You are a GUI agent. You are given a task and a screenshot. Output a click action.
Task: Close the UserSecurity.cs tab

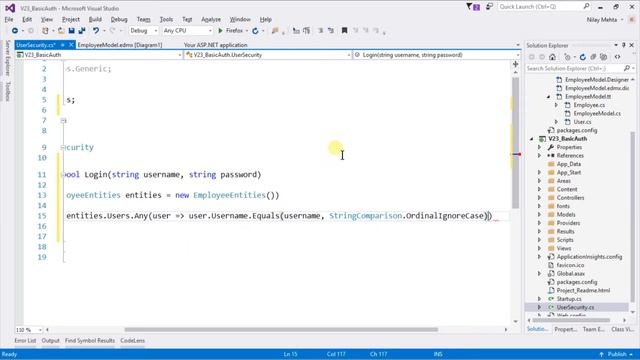[x=71, y=45]
